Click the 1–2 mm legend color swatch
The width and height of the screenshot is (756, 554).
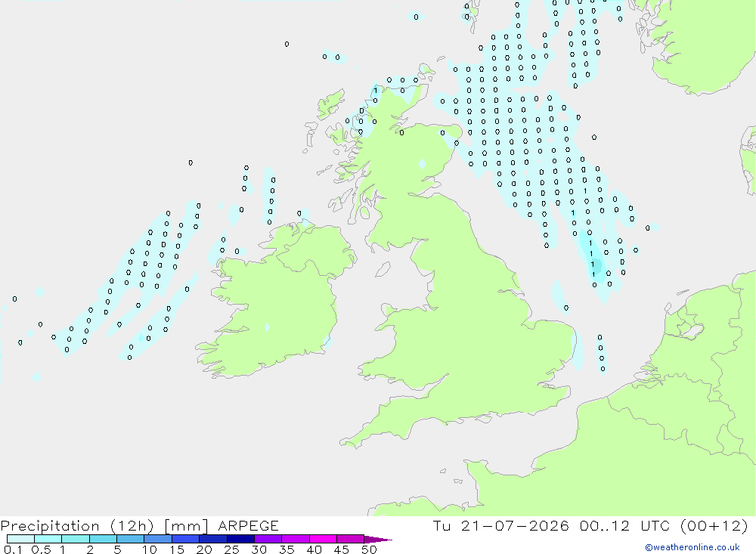76,539
